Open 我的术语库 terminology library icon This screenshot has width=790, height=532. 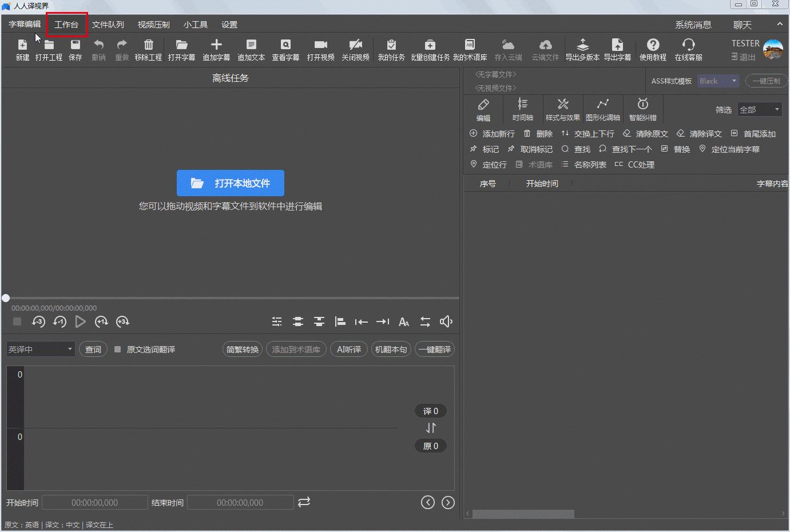[470, 45]
